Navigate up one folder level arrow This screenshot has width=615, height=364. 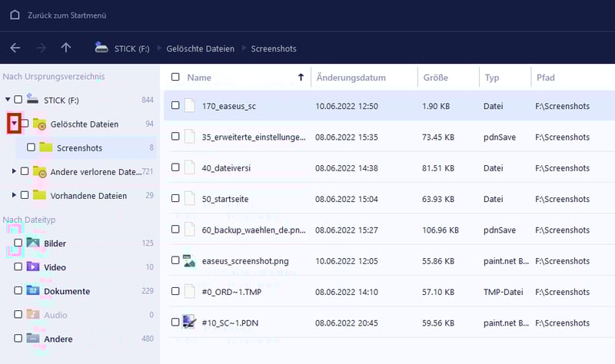66,48
